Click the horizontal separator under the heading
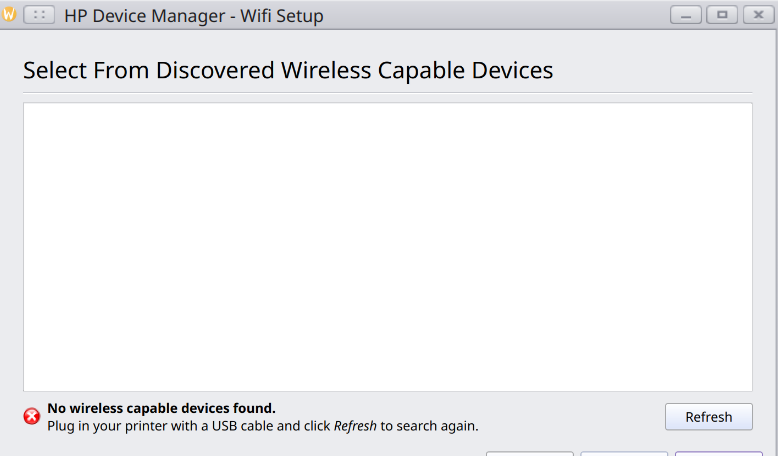This screenshot has height=456, width=778. pos(388,93)
